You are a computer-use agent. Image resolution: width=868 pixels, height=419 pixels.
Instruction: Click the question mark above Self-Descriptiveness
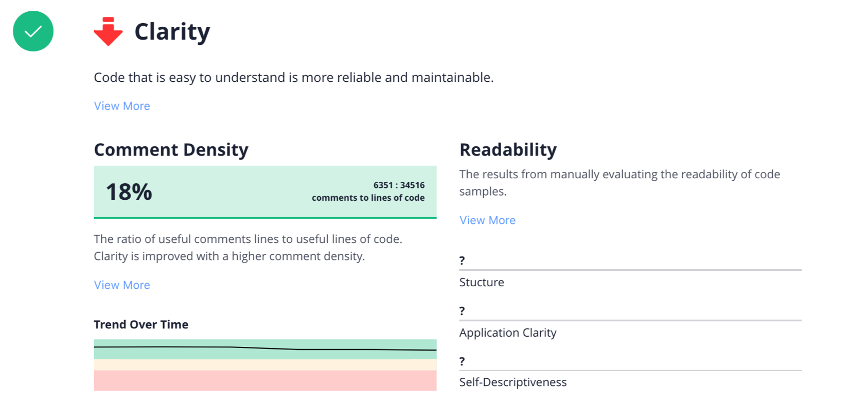462,361
